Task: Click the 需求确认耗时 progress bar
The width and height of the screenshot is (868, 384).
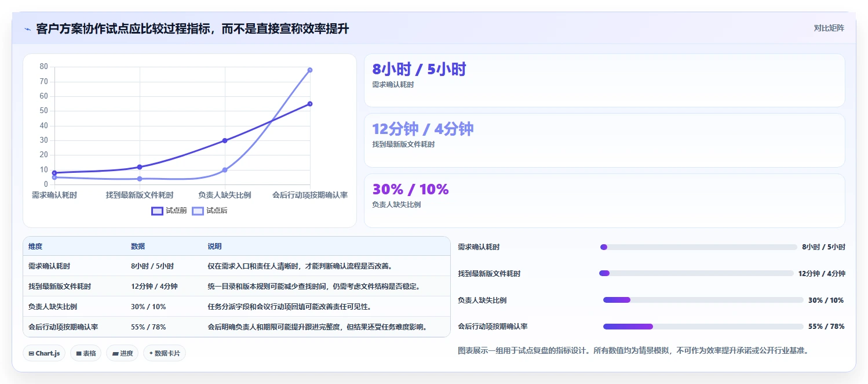Action: (x=699, y=247)
